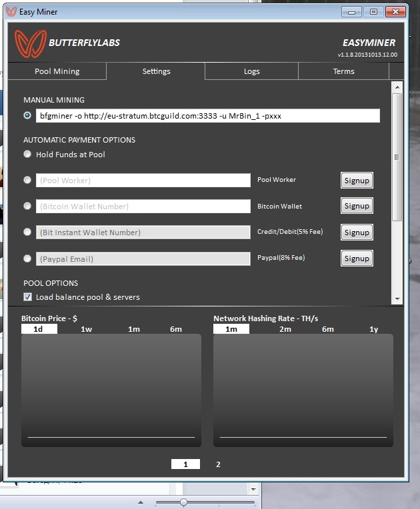Maximize the Easy Miner window

pyautogui.click(x=373, y=12)
